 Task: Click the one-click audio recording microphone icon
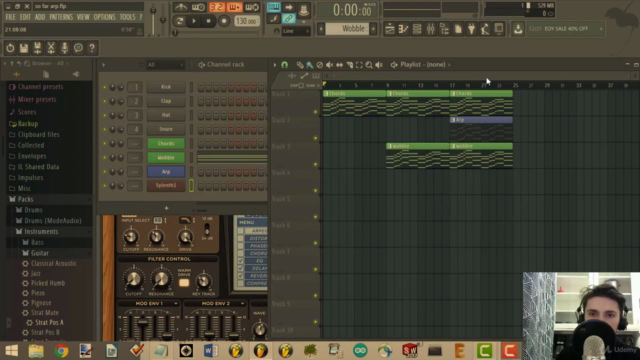tap(64, 48)
